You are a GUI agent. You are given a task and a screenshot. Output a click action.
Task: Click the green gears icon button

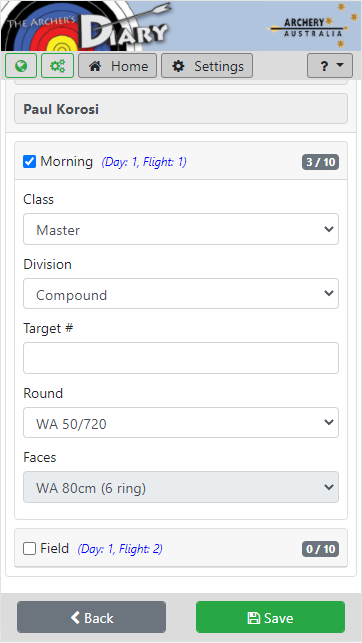pos(57,66)
